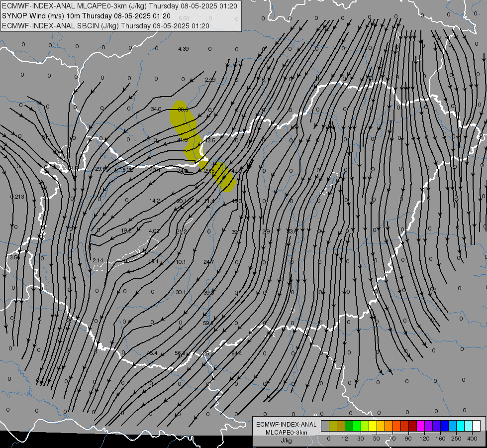487x448 pixels.
Task: Click the legend label ECMWF-INDEX-ANAL
Action: [286, 425]
